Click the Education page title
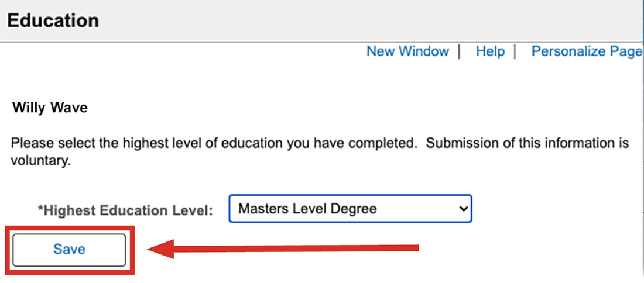The image size is (644, 283). click(x=53, y=21)
